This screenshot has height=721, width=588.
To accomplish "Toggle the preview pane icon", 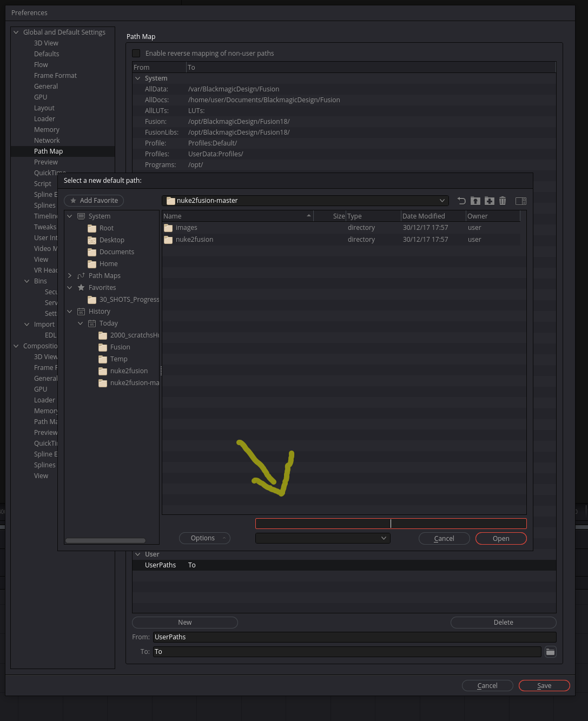I will [521, 201].
